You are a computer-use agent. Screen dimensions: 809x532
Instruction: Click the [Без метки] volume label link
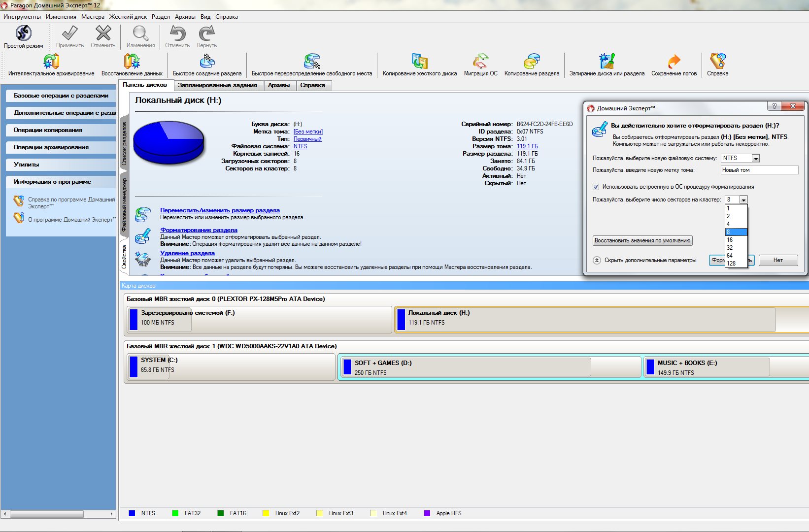coord(308,132)
